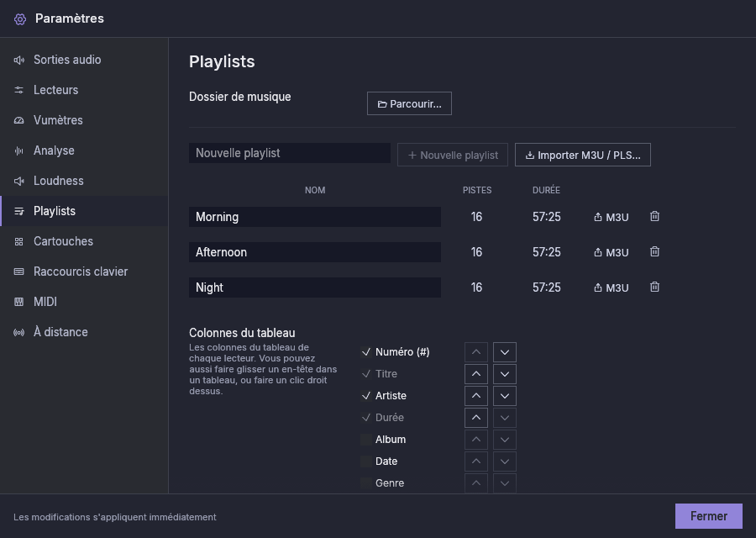This screenshot has height=538, width=756.
Task: Enable the Album column checkbox
Action: [x=366, y=440]
